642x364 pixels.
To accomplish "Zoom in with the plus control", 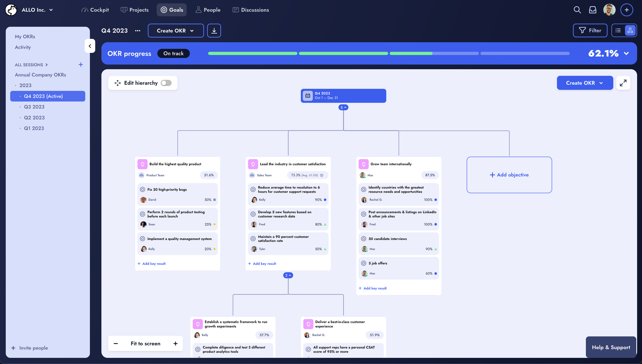I will pos(175,343).
